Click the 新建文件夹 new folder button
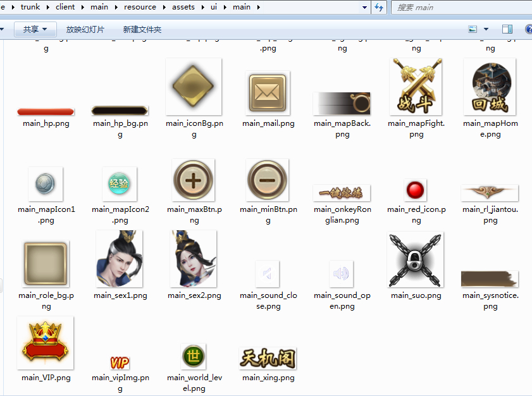This screenshot has width=532, height=396. click(x=142, y=30)
